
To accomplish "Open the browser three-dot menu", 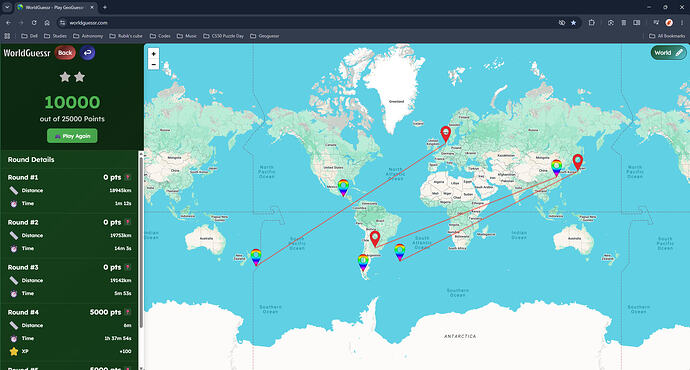I will tap(682, 22).
